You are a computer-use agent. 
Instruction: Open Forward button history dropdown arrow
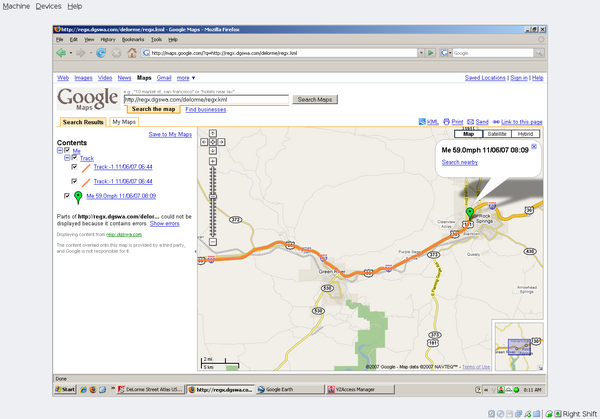pyautogui.click(x=91, y=53)
